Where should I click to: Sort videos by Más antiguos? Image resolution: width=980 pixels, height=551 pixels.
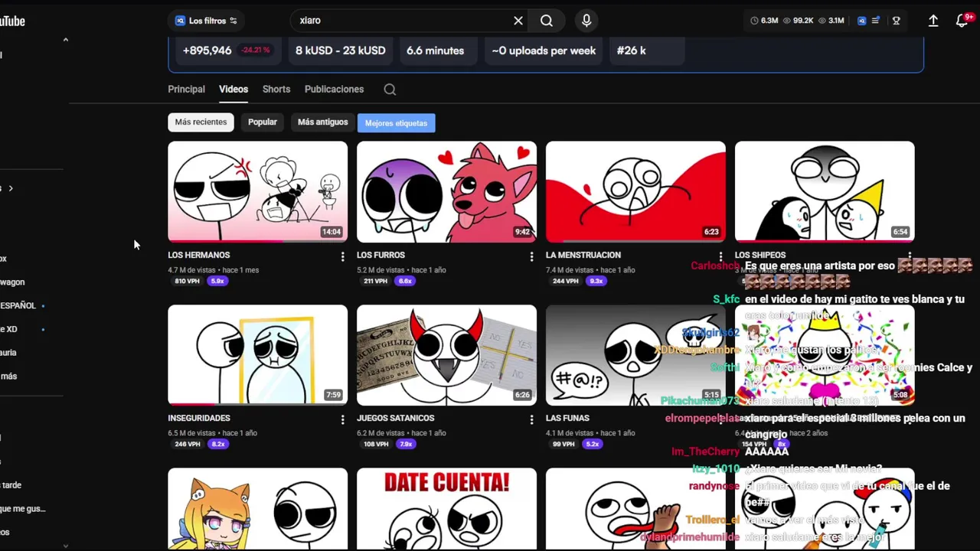coord(322,122)
